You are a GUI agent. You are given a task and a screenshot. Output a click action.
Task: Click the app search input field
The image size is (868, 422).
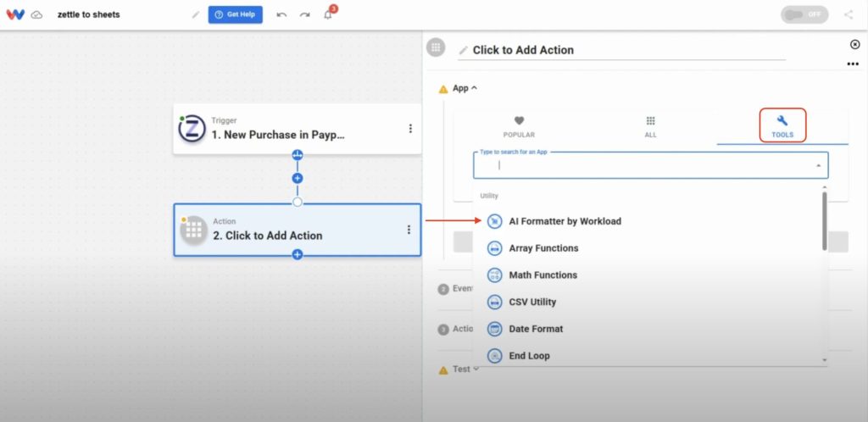650,165
